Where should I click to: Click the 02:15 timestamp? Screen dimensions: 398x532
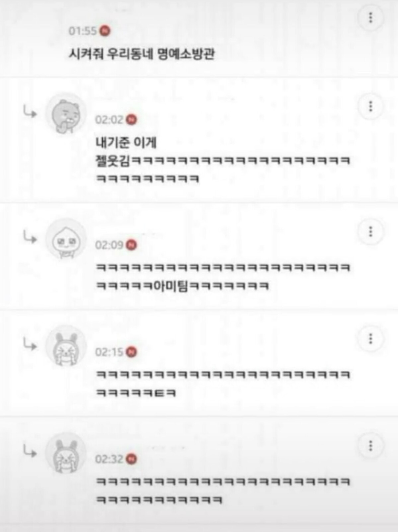(109, 352)
